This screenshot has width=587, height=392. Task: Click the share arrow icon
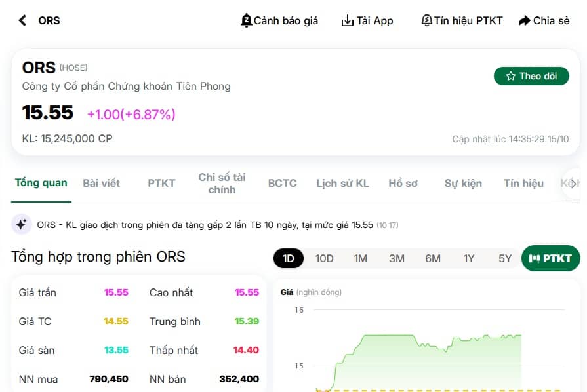pos(525,20)
